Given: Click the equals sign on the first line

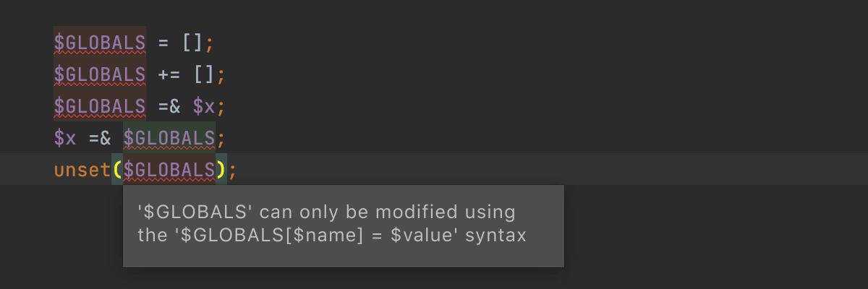Looking at the screenshot, I should (163, 43).
